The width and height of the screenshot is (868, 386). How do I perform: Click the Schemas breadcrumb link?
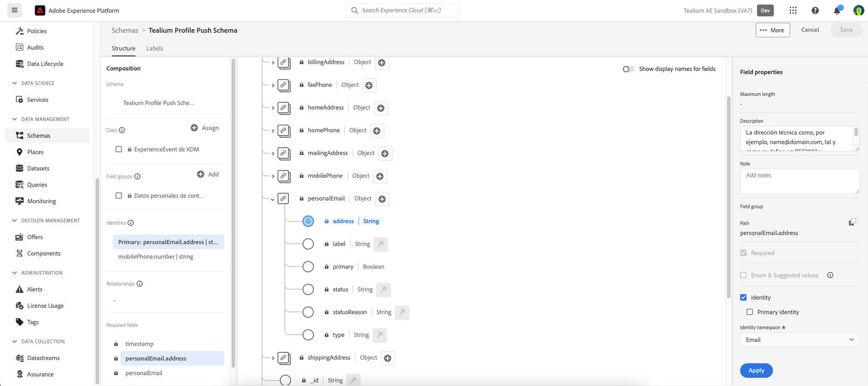click(x=125, y=30)
